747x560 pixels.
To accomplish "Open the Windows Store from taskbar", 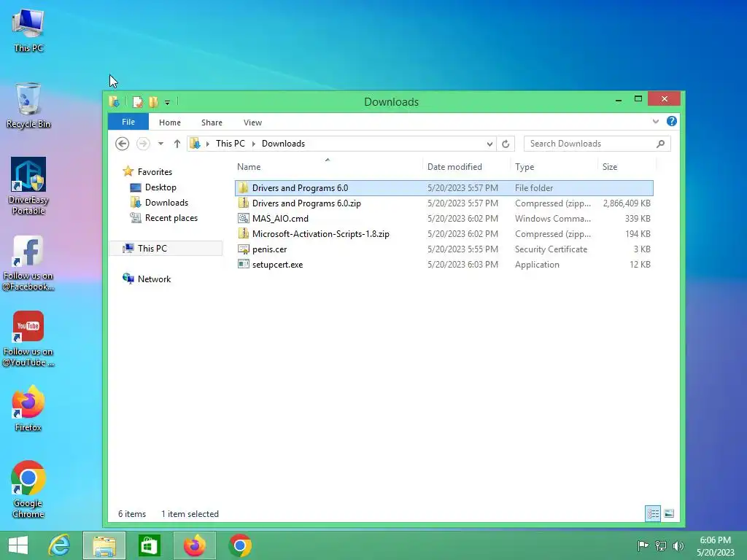I will click(149, 545).
